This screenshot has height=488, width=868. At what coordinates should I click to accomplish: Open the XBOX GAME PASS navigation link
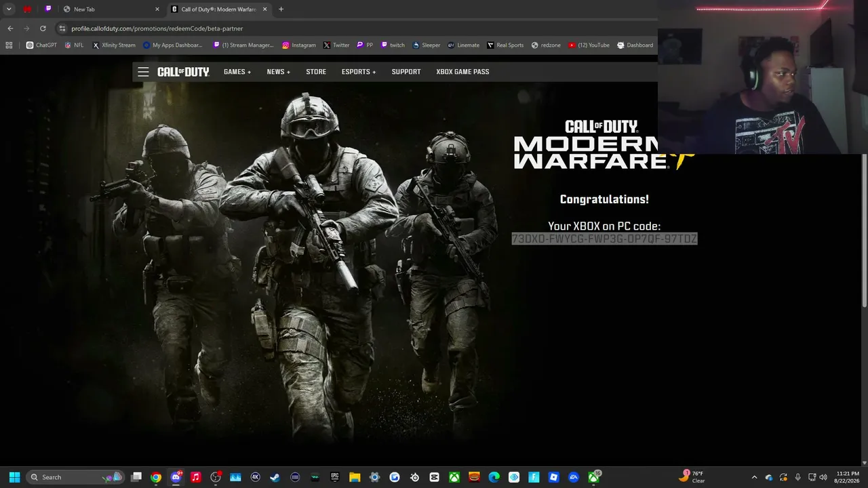tap(462, 72)
